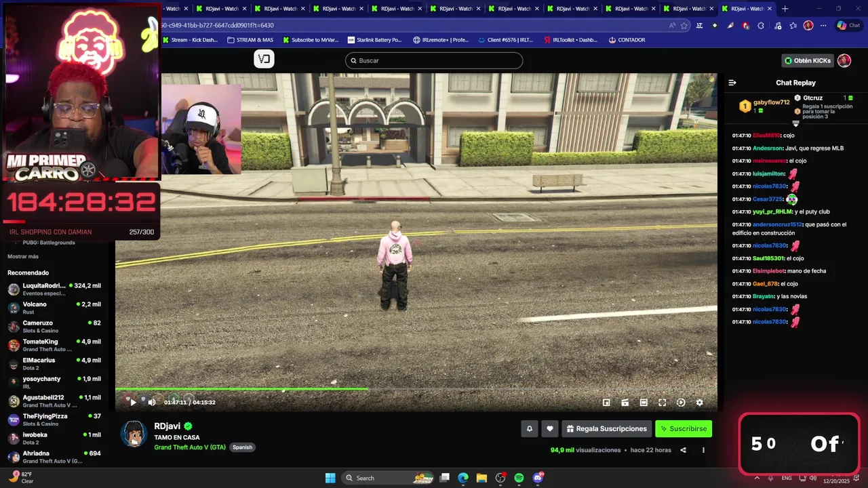Open a new browser tab

785,9
